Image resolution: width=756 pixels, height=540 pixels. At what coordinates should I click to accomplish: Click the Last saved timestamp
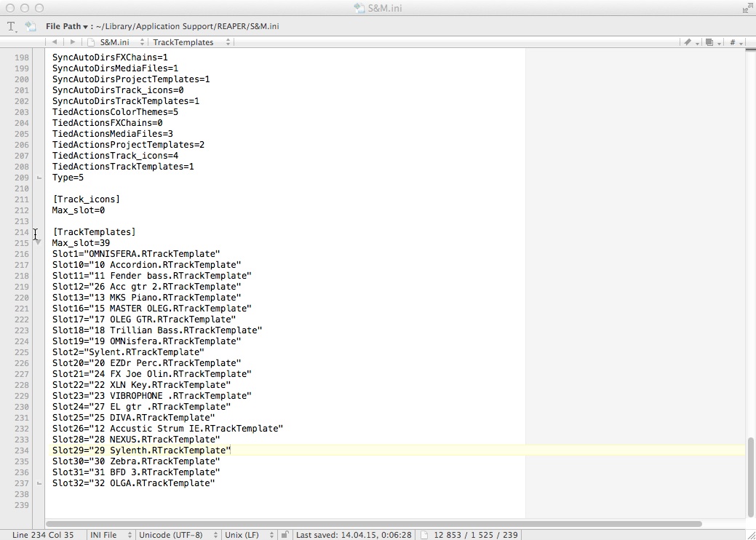(x=354, y=535)
